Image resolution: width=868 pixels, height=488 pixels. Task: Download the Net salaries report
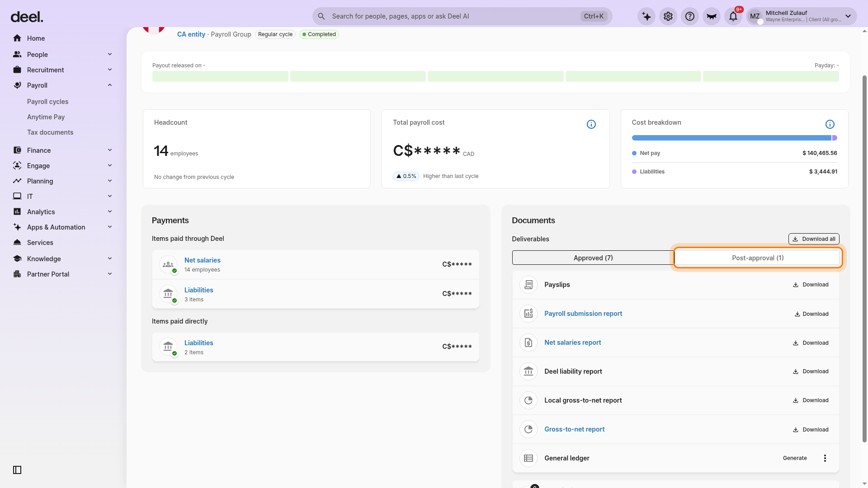pos(811,343)
